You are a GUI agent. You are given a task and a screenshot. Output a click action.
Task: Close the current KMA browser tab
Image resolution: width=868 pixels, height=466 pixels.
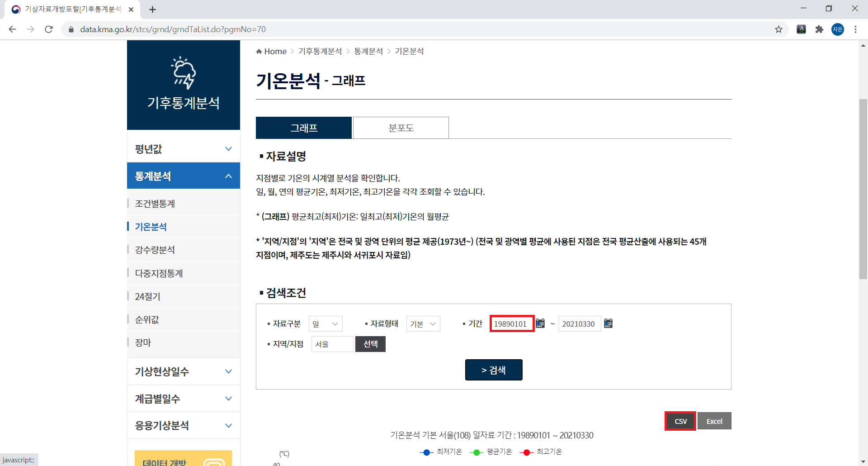[131, 10]
